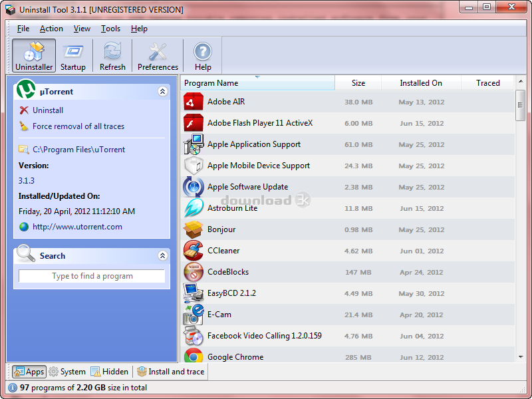The height and width of the screenshot is (399, 532).
Task: Click the µTorrent logo icon
Action: (26, 89)
